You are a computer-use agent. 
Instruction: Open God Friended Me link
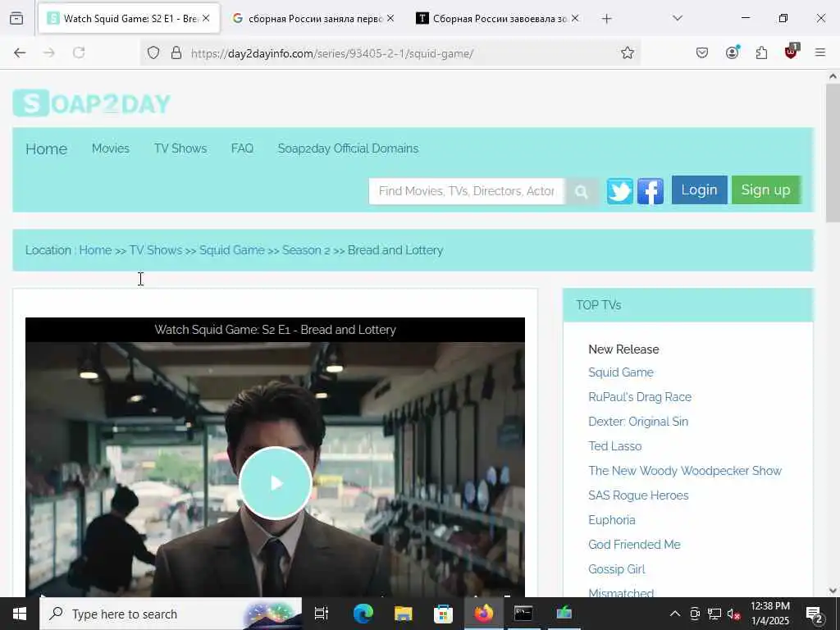tap(634, 545)
